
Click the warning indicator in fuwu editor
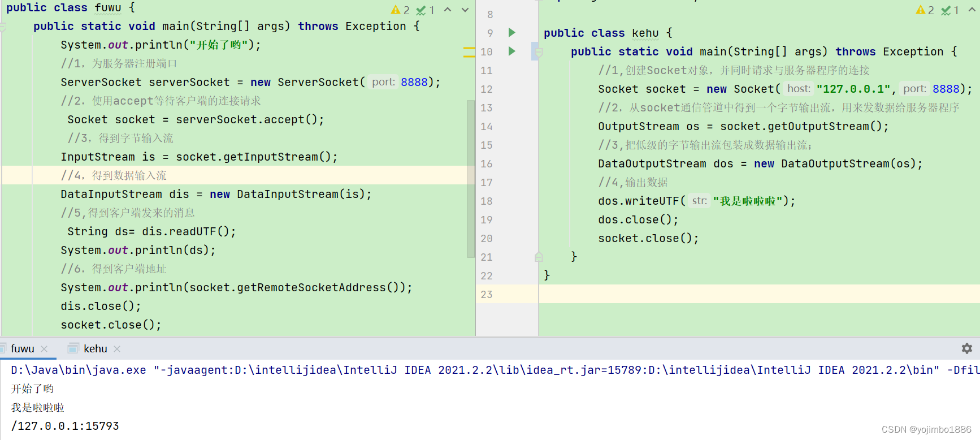400,10
